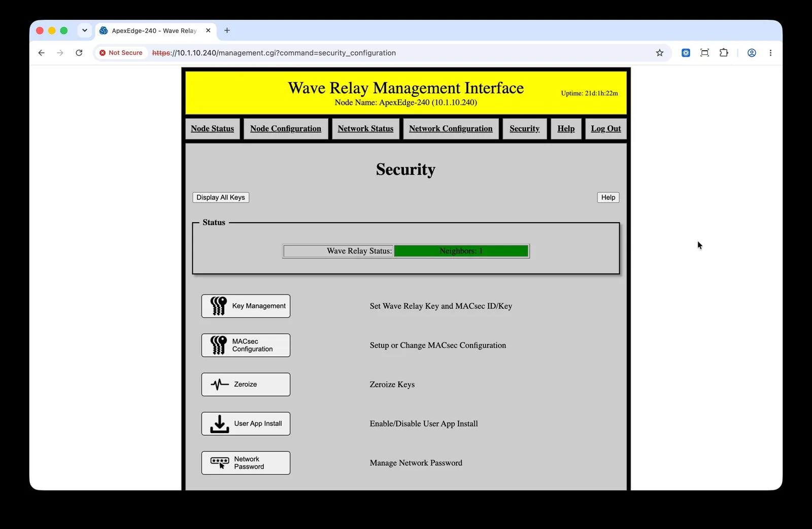Open Help in navigation bar
812x529 pixels.
point(566,129)
